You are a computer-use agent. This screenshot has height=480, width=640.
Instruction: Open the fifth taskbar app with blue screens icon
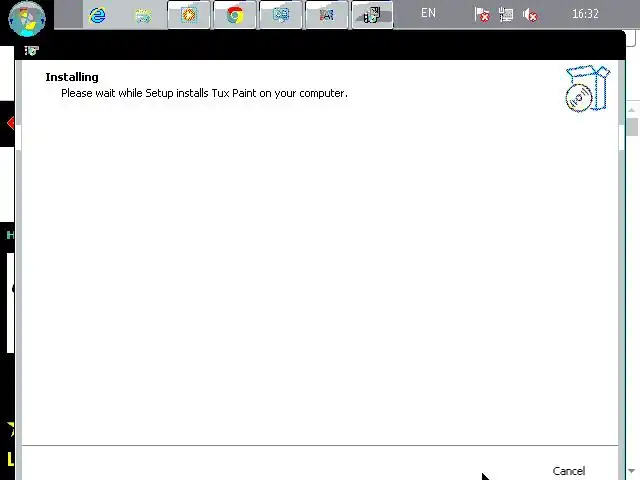281,15
